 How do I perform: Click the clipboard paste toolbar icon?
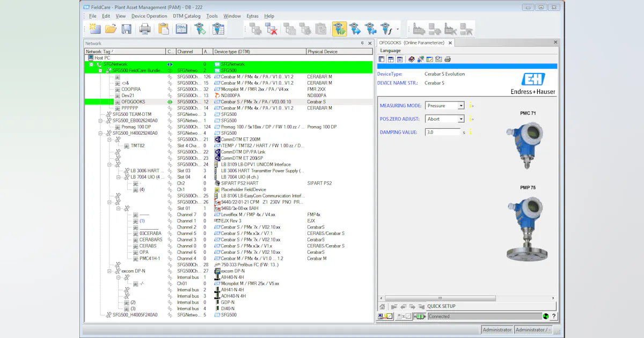click(x=164, y=29)
